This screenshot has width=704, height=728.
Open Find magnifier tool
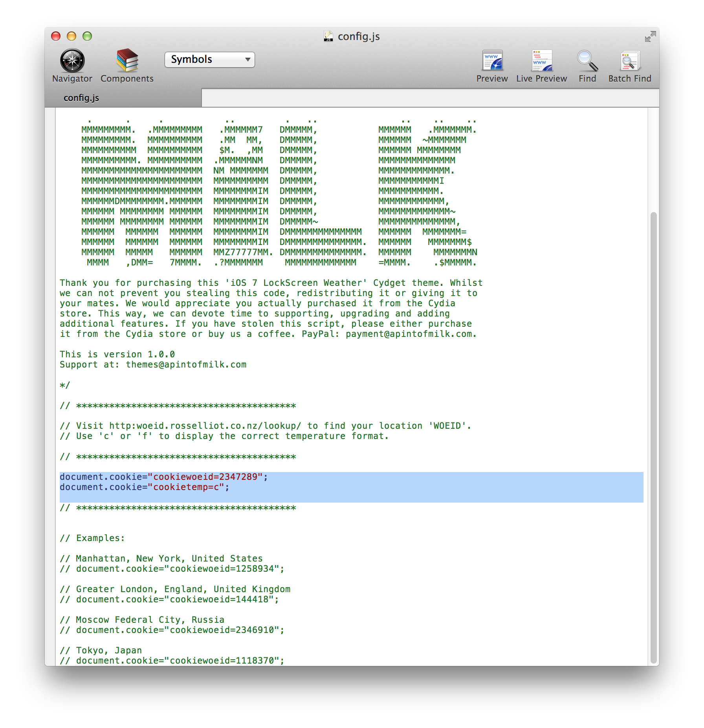587,60
